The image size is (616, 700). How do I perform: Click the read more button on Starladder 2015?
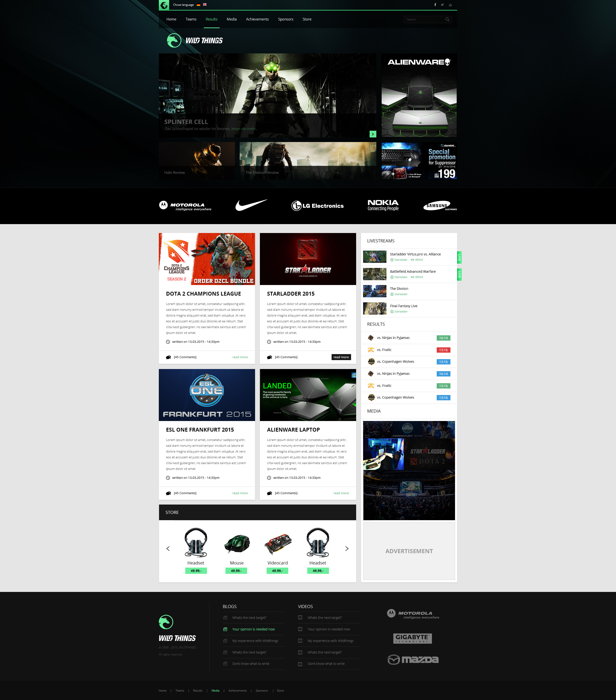(341, 357)
